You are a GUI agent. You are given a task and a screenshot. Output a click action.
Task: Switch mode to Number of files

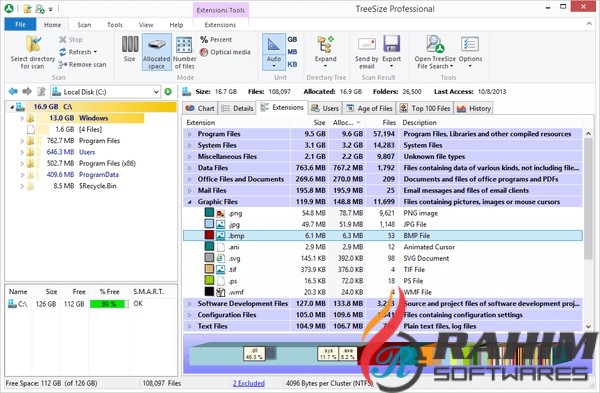coord(184,52)
